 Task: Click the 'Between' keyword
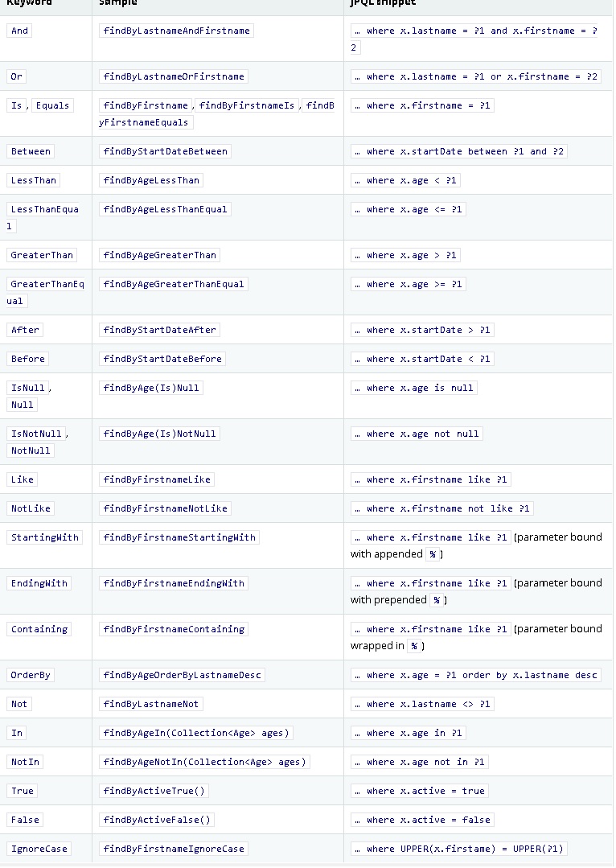31,151
